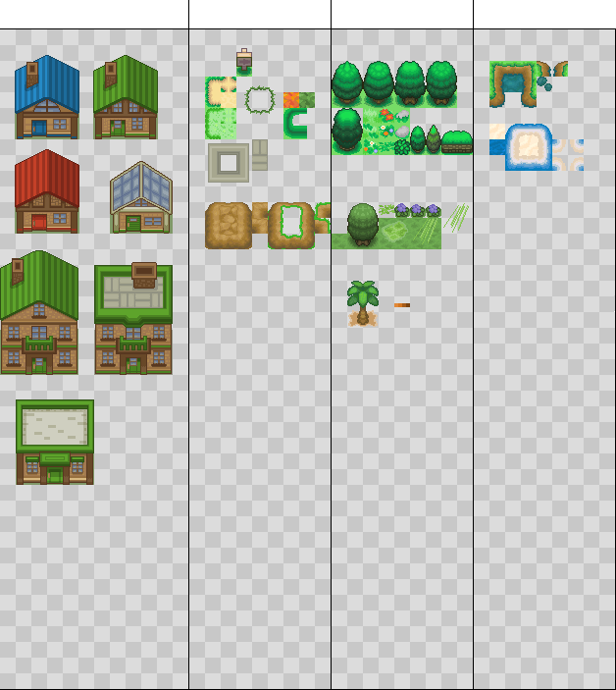This screenshot has width=616, height=690.
Task: Select the tall green-roofed two-story house
Action: click(x=39, y=312)
